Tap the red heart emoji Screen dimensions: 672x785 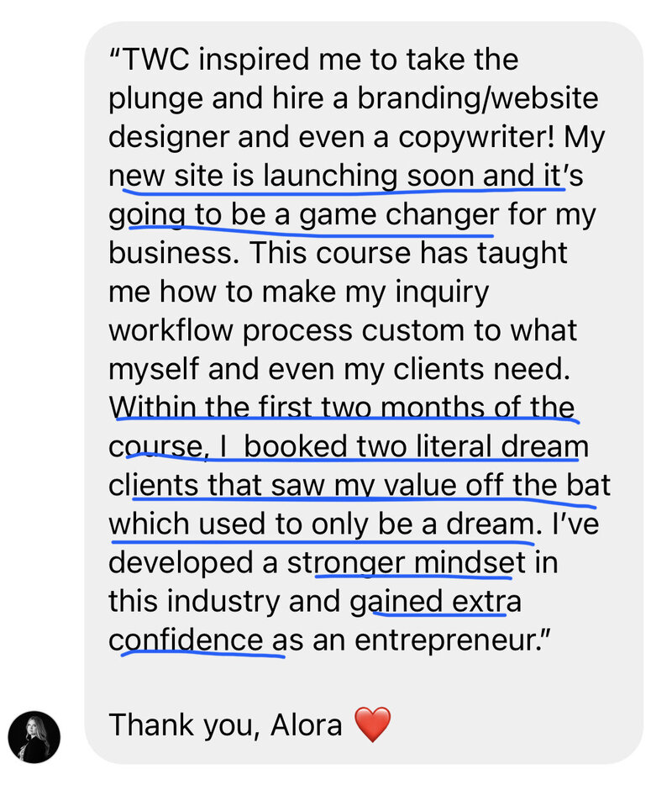click(x=372, y=725)
